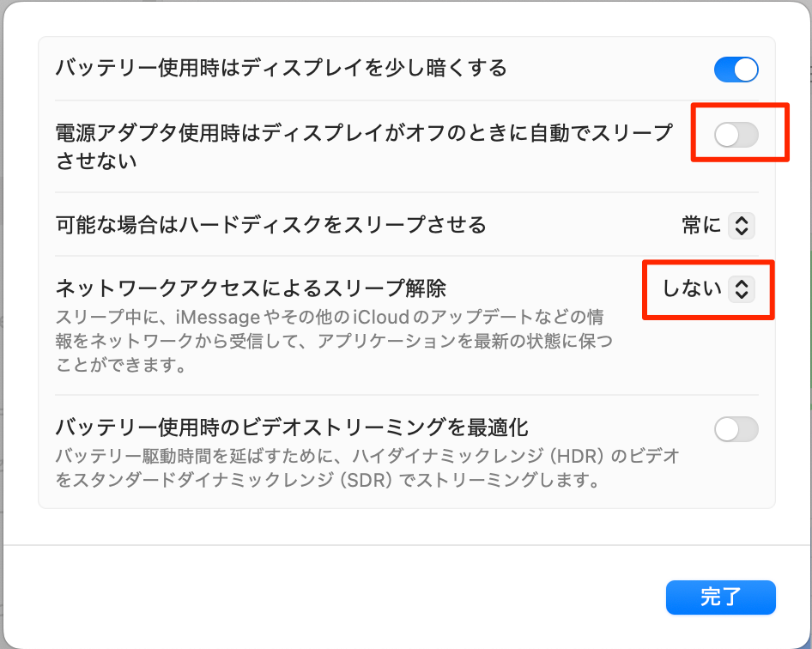This screenshot has height=649, width=812.
Task: Click the "可能な場合はハードディスクをスリープさせる" label
Action: [x=270, y=226]
